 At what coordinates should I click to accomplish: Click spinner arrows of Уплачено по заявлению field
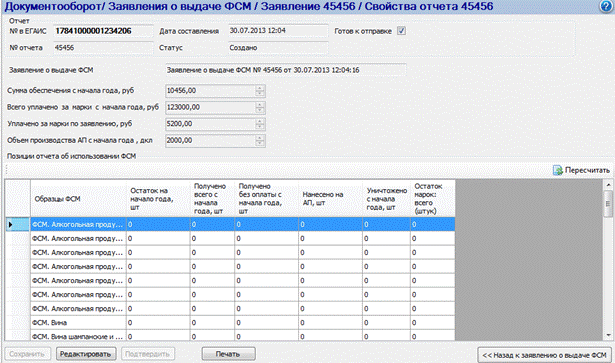click(260, 124)
